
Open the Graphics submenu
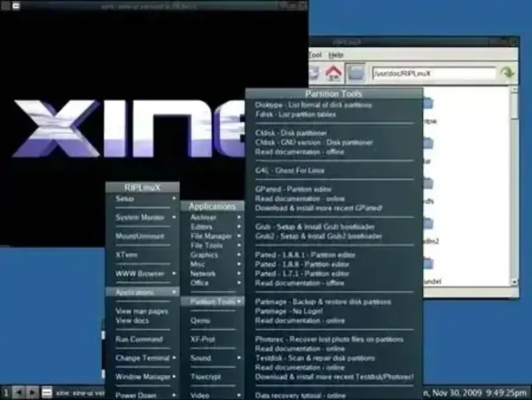[213, 255]
